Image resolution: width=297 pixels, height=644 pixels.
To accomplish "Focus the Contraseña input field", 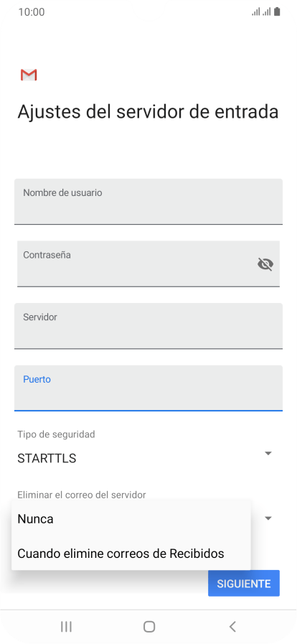I will pyautogui.click(x=148, y=263).
